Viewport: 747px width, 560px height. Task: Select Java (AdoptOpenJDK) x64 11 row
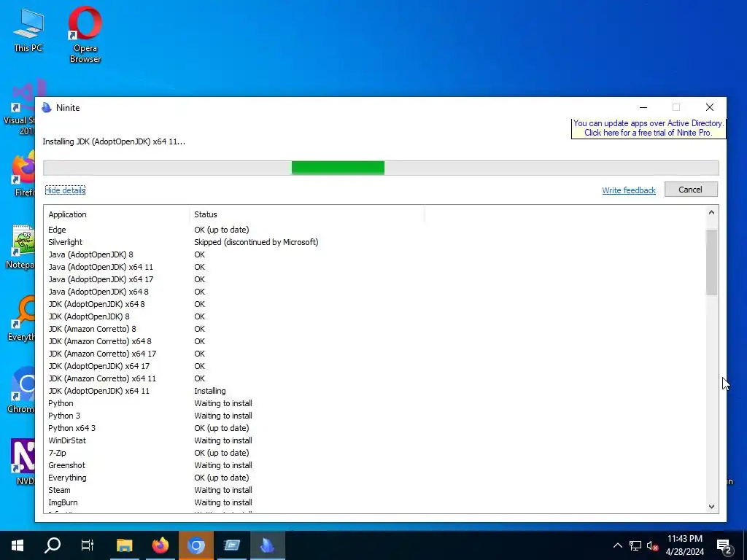tap(374, 267)
